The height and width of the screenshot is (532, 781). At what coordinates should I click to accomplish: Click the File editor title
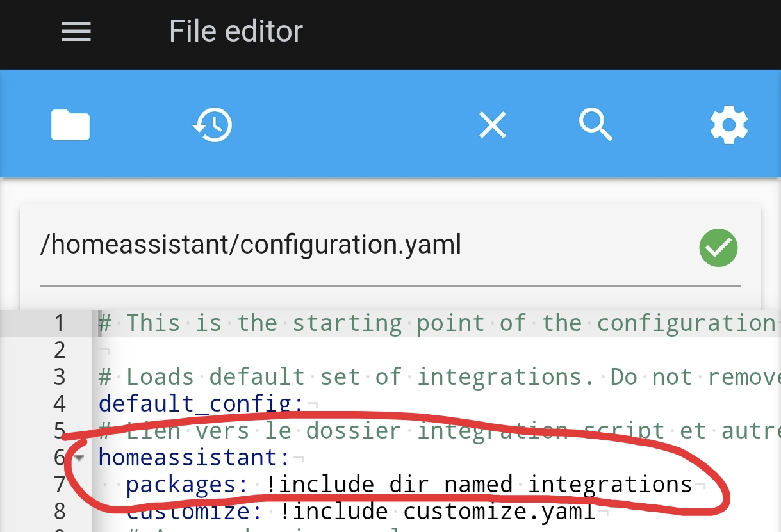(x=236, y=31)
